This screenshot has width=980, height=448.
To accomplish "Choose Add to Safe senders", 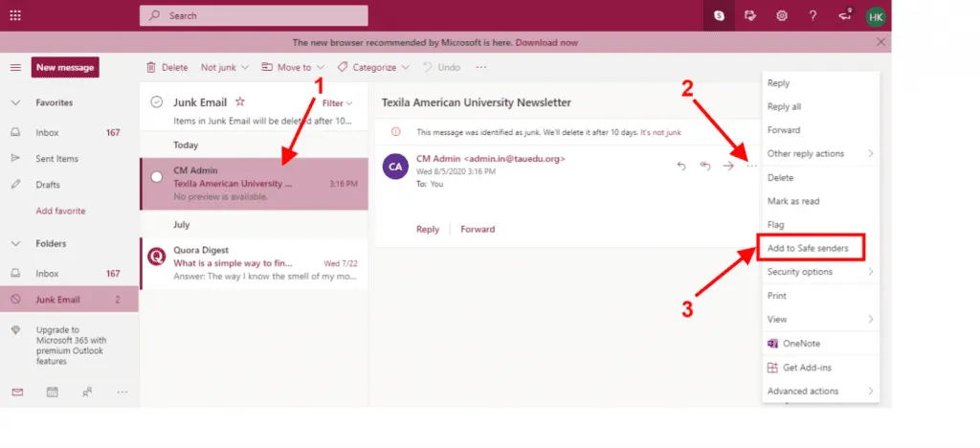I will (x=820, y=248).
